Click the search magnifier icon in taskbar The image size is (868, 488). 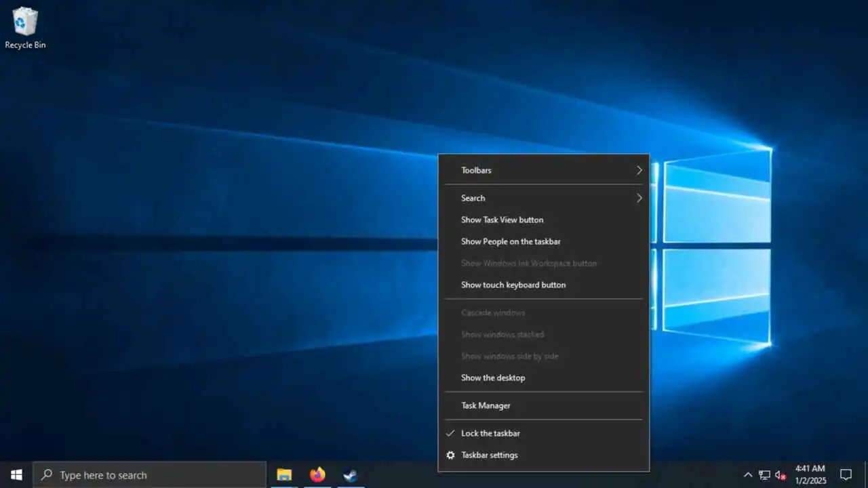[47, 474]
